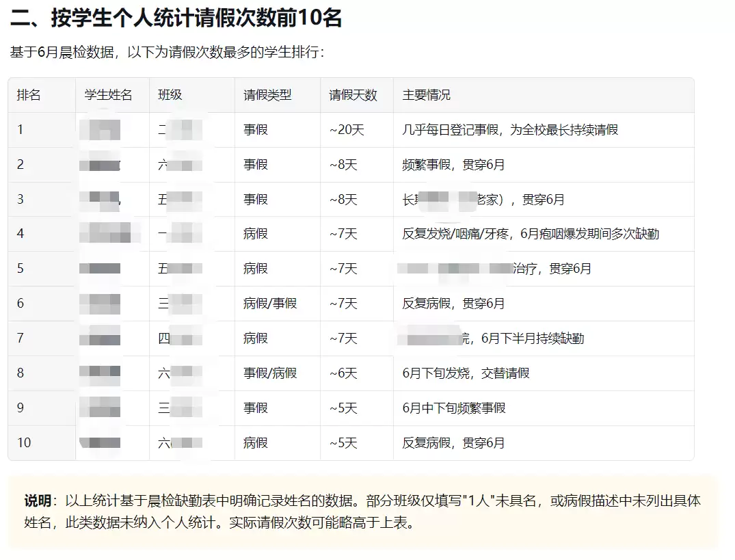Viewport: 735px width, 560px height.
Task: Click the ~6天 days cell
Action: 343,373
